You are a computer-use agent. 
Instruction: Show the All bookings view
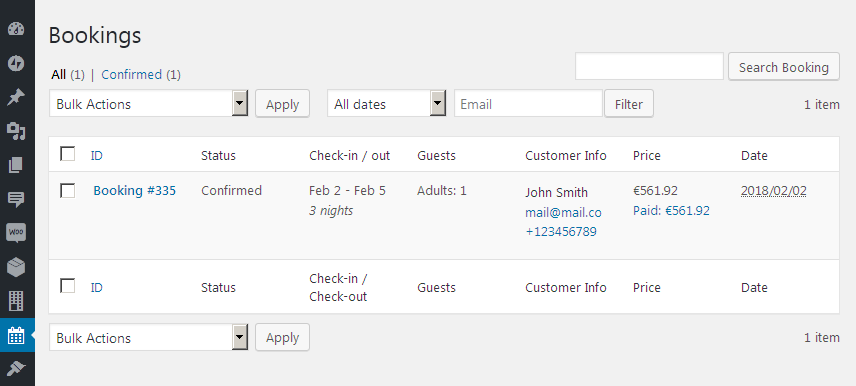point(58,74)
